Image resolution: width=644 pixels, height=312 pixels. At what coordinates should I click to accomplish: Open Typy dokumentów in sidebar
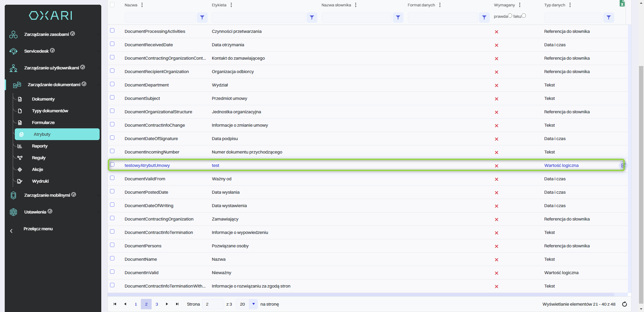tap(50, 111)
